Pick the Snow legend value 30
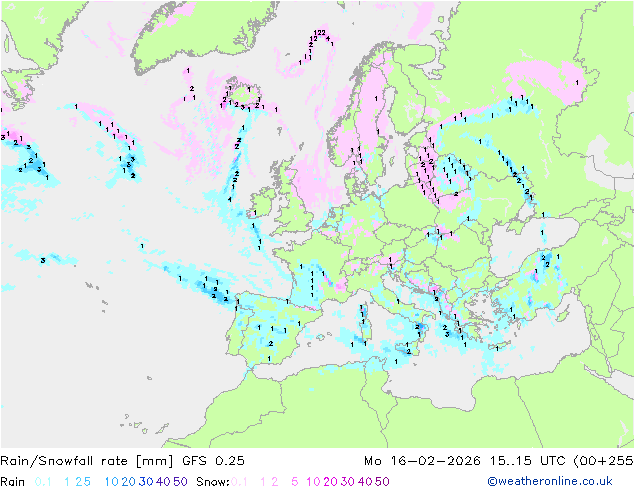The width and height of the screenshot is (634, 490). click(348, 482)
